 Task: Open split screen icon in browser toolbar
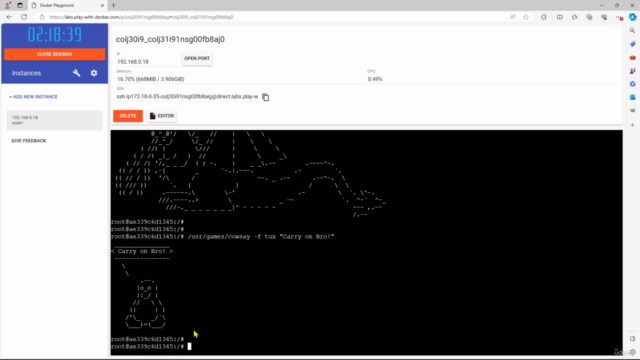(560, 17)
